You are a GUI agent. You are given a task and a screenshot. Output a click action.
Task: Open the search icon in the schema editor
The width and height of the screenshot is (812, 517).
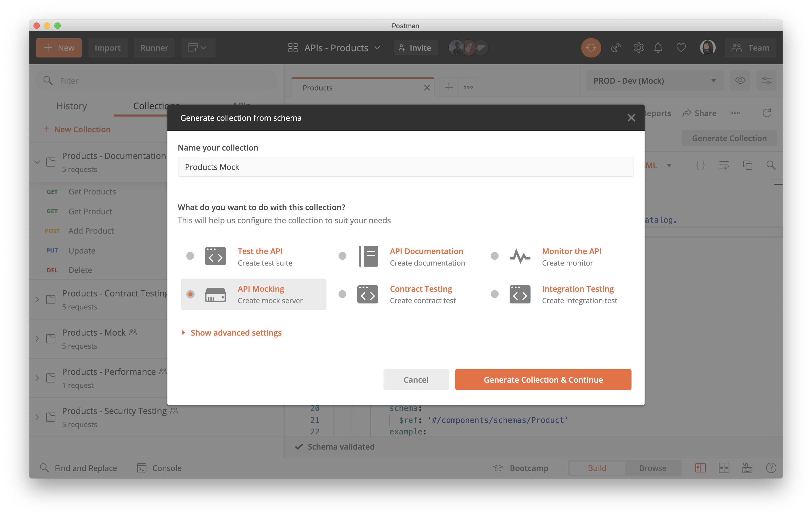point(770,165)
